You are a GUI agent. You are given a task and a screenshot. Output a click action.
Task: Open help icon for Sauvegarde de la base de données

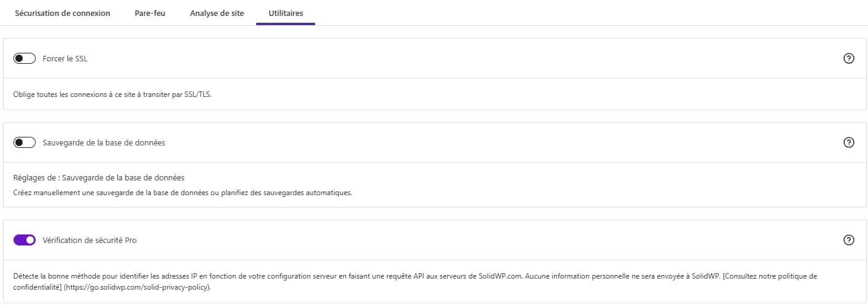849,142
